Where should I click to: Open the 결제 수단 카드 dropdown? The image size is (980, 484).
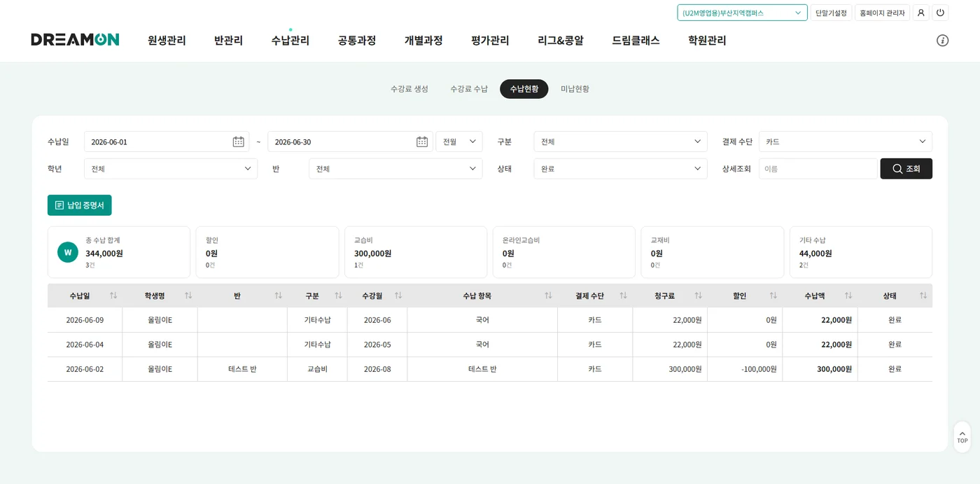[x=846, y=141]
